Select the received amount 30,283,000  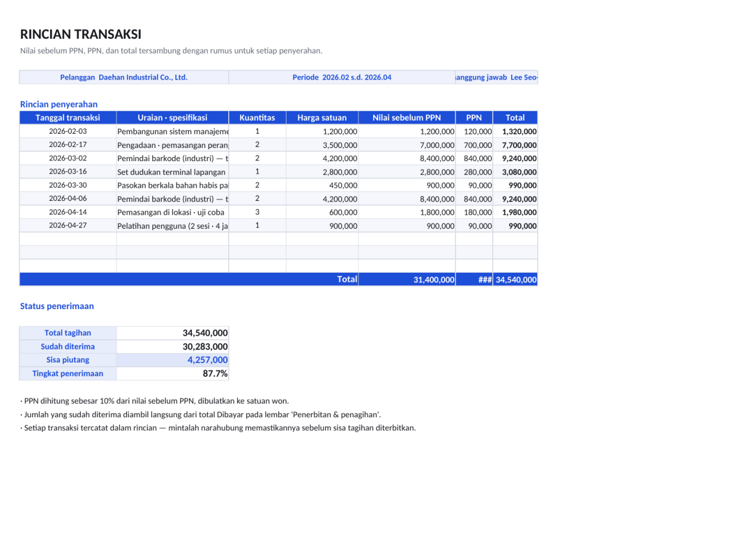172,346
